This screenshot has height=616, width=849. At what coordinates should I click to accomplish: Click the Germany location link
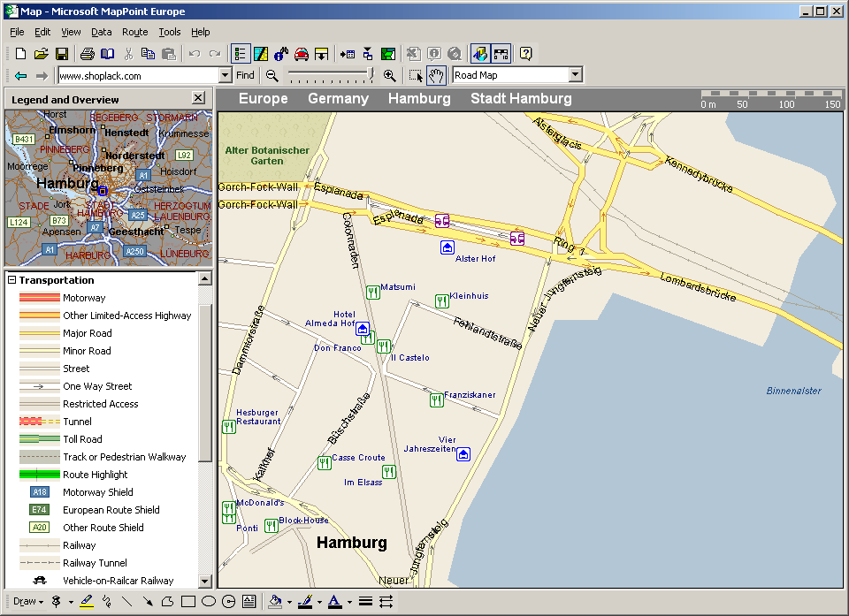pyautogui.click(x=338, y=98)
